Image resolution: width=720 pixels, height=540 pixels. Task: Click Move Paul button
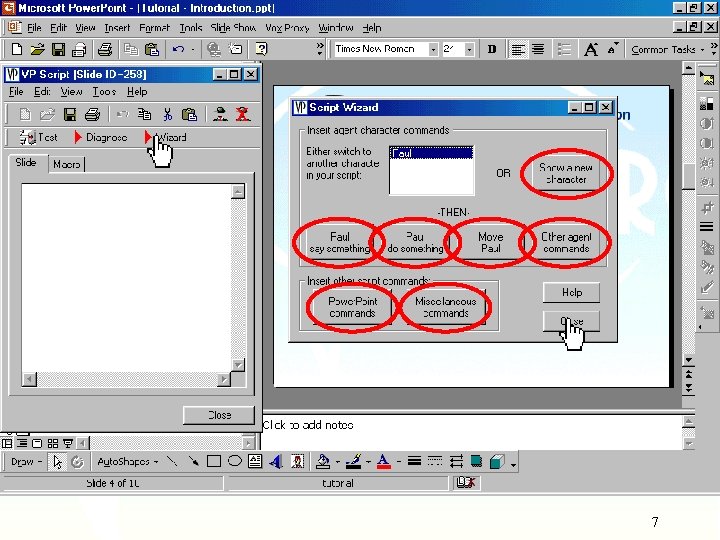490,242
